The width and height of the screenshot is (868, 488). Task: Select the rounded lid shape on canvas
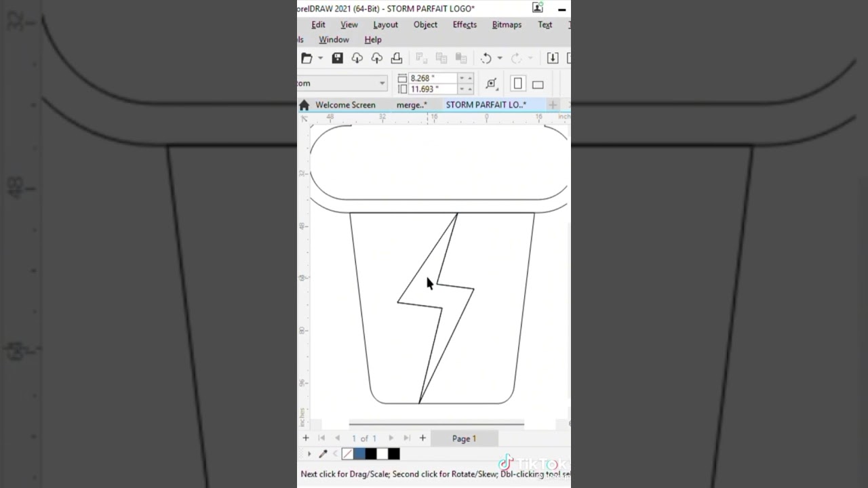coord(439,163)
